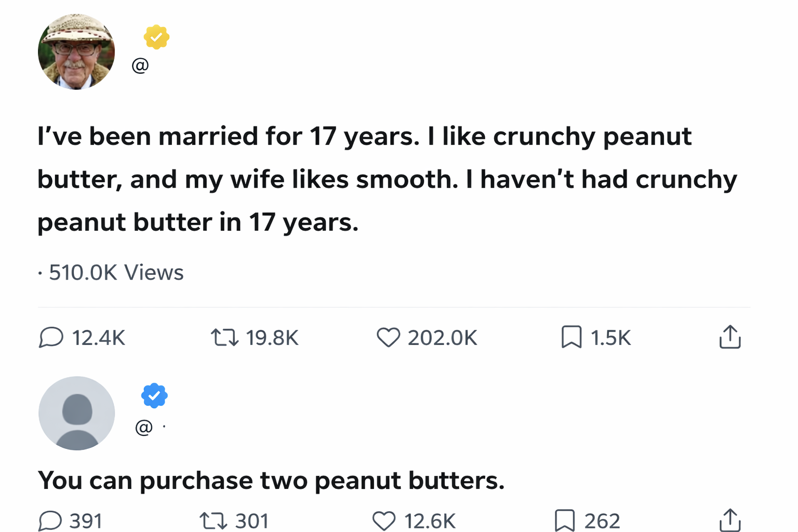Open the first tweet author's profile picture
The height and width of the screenshot is (532, 798).
[x=76, y=51]
